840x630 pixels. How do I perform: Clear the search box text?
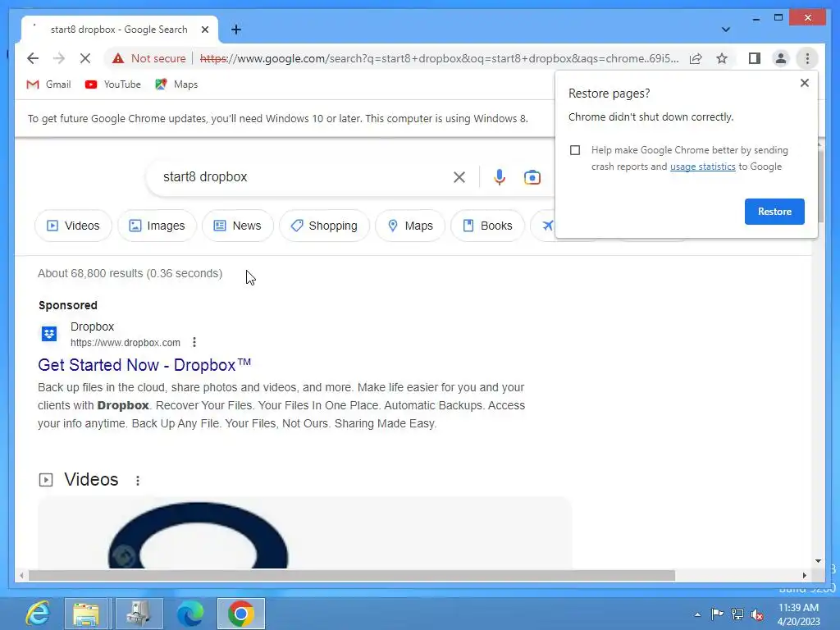[x=459, y=177]
